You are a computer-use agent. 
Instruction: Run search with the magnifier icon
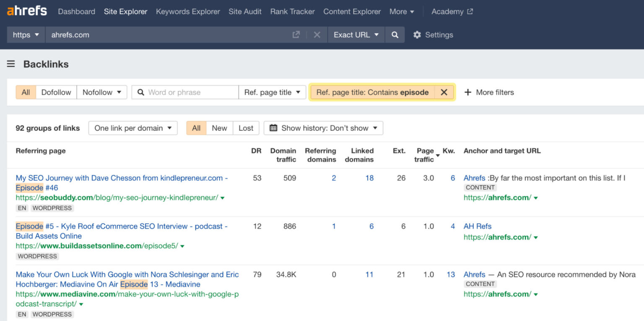click(x=394, y=35)
